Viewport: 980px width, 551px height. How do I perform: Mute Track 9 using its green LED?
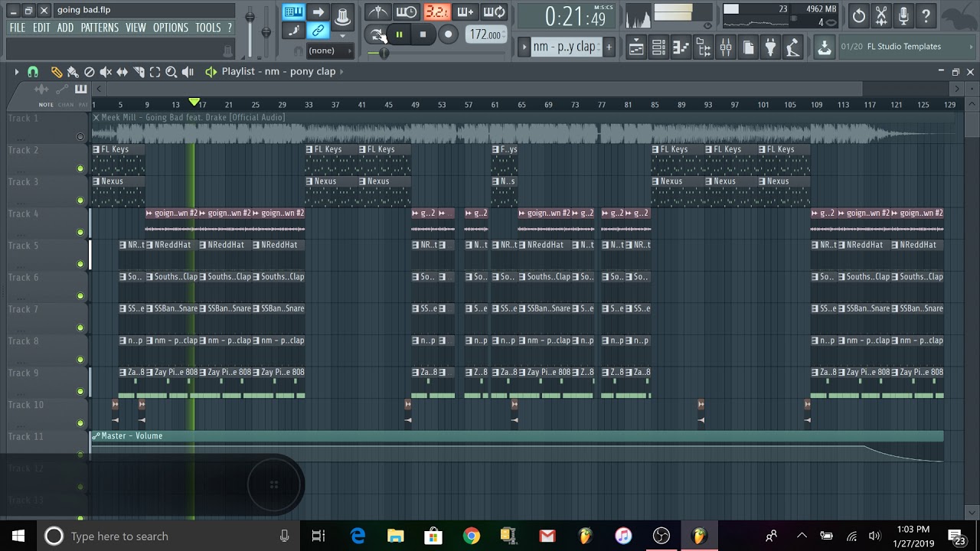point(80,391)
